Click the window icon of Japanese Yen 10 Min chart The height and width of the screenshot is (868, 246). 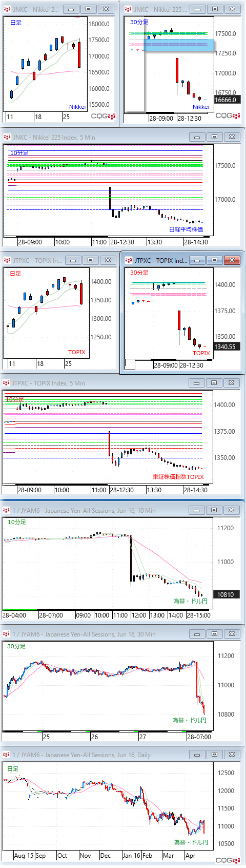coord(7,510)
